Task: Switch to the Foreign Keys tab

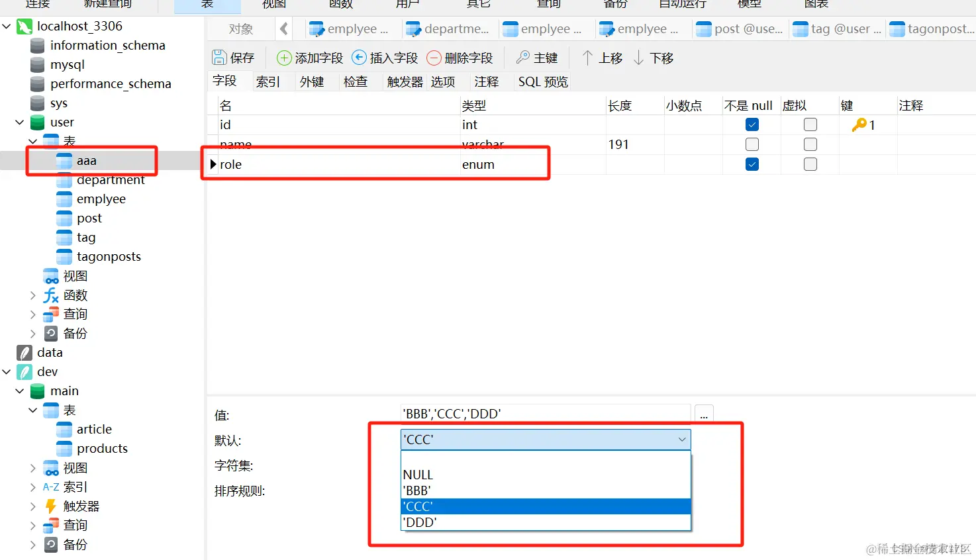Action: [x=312, y=81]
